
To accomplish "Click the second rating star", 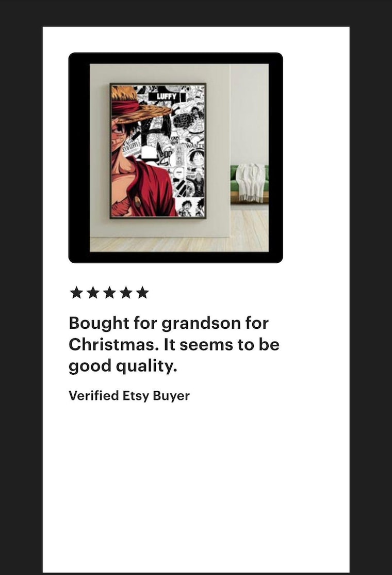I will (x=93, y=293).
